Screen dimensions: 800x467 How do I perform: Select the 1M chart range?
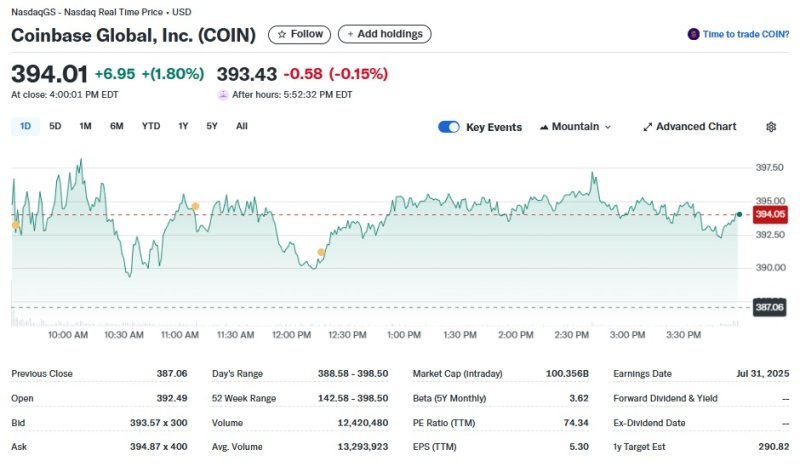(85, 126)
